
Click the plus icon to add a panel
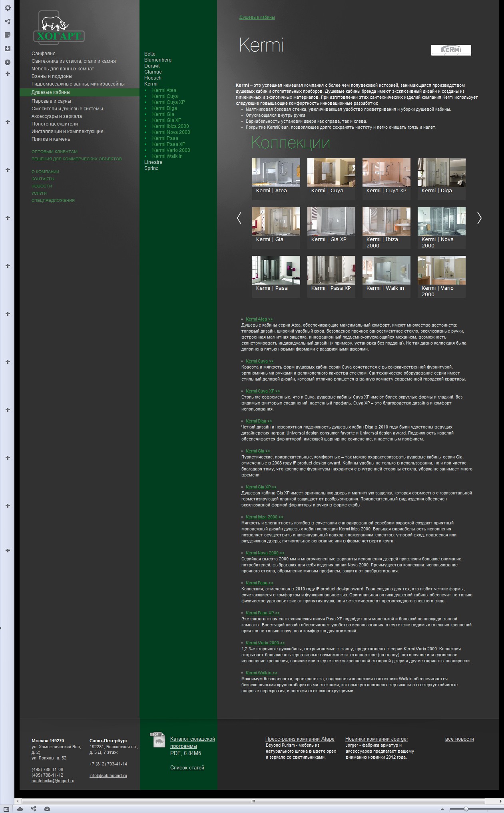7,74
